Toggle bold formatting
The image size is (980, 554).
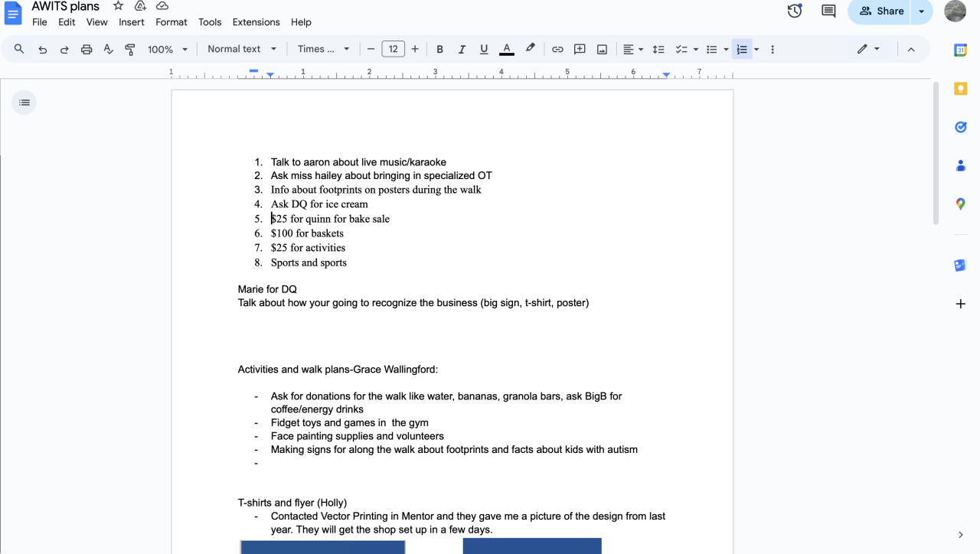439,49
